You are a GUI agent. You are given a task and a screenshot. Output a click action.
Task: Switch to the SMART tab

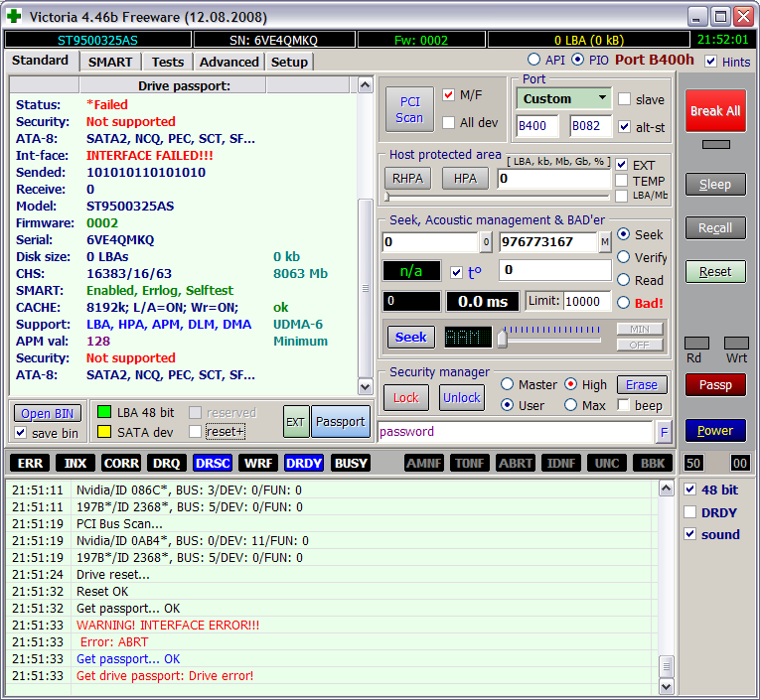coord(110,62)
